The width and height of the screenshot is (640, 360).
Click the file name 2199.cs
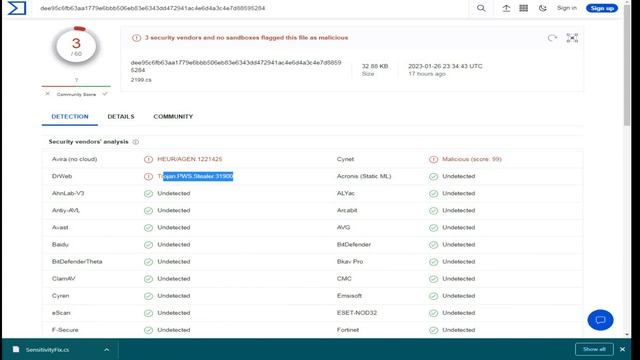tap(141, 80)
